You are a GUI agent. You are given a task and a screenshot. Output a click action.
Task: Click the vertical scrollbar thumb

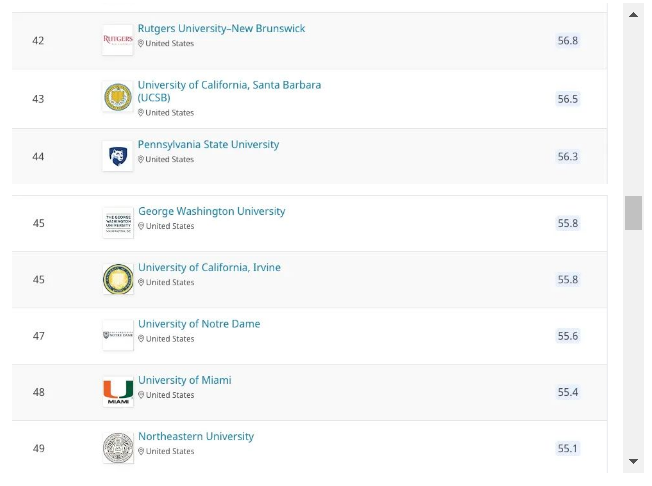tap(633, 213)
